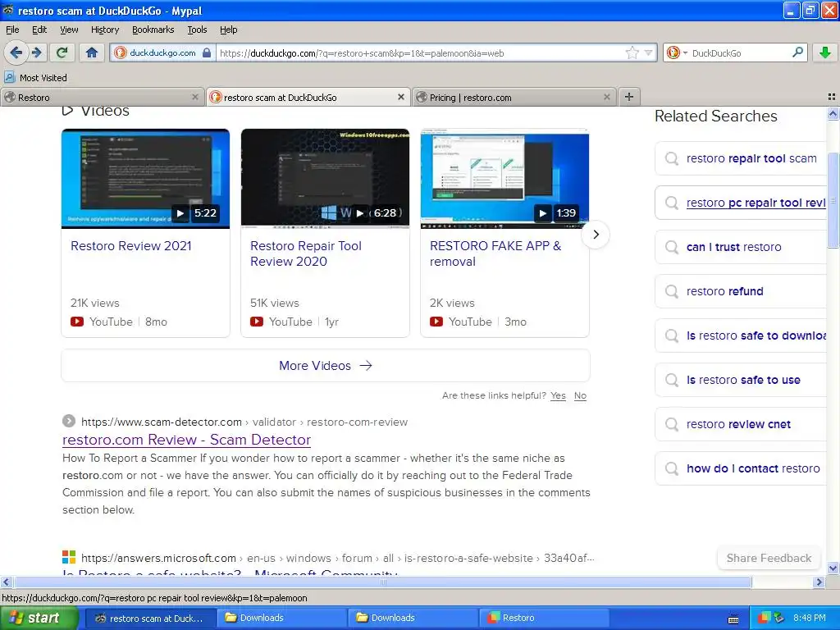Open the Restoro Review 2021 title link
The width and height of the screenshot is (840, 630).
[x=130, y=246]
